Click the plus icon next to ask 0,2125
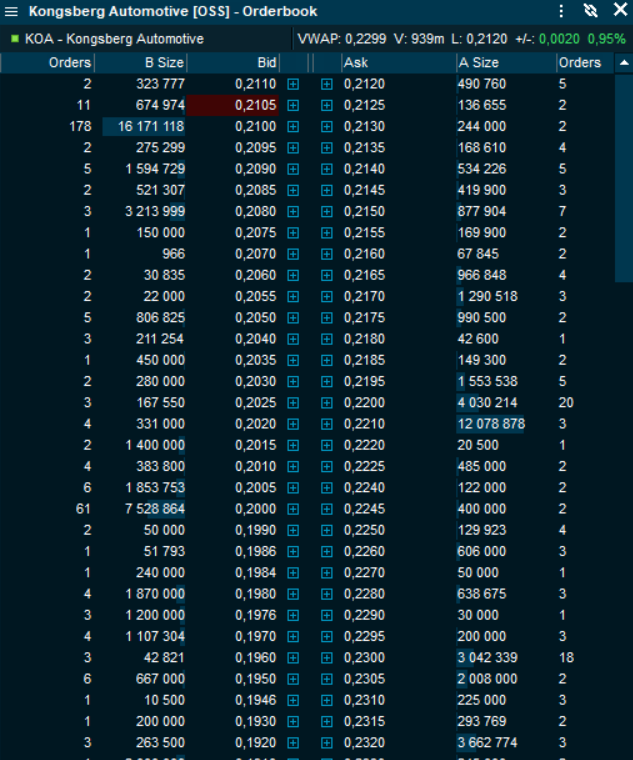The height and width of the screenshot is (760, 633). [x=327, y=105]
